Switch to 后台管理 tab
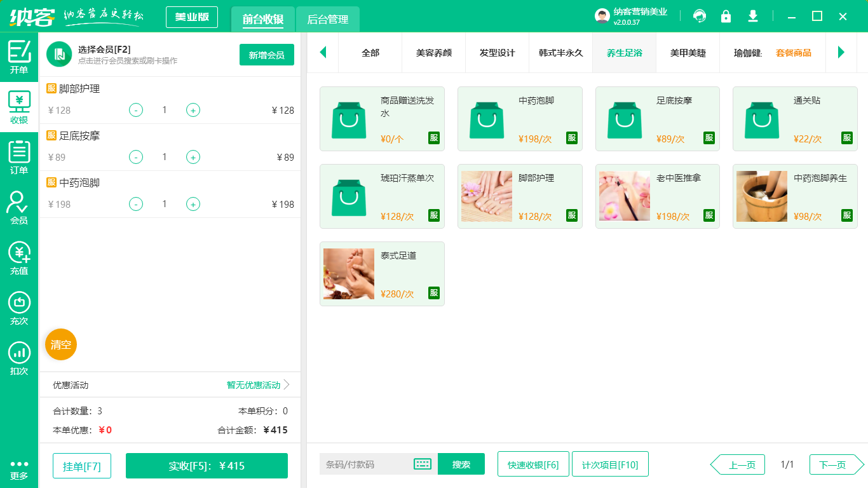The image size is (868, 488). [328, 20]
